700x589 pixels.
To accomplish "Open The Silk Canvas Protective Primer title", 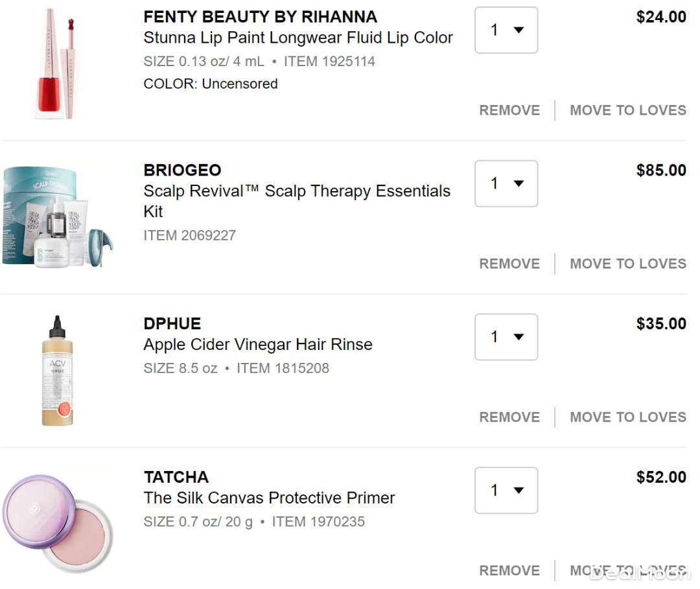I will coord(269,498).
